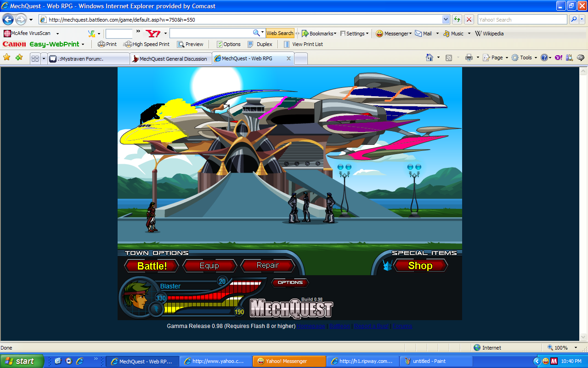This screenshot has height=368, width=588.
Task: Click the blue mech icon beside Shop
Action: coord(387,265)
